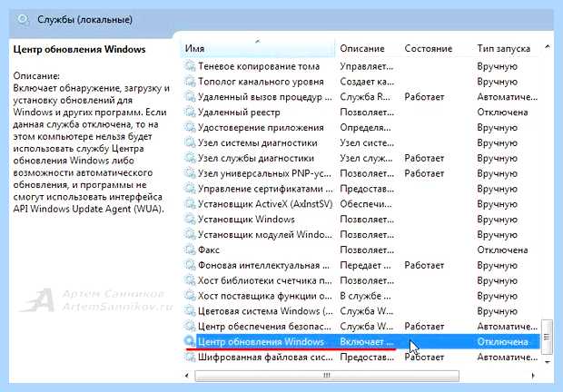Click the gear icon of Удаленный вызов процедур
563x392 pixels.
[189, 97]
